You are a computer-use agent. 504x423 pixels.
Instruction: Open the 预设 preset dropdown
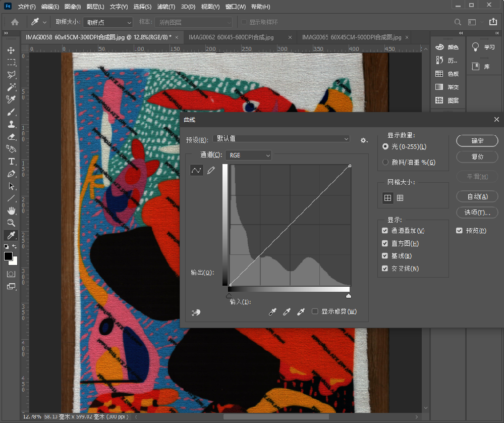[x=282, y=139]
